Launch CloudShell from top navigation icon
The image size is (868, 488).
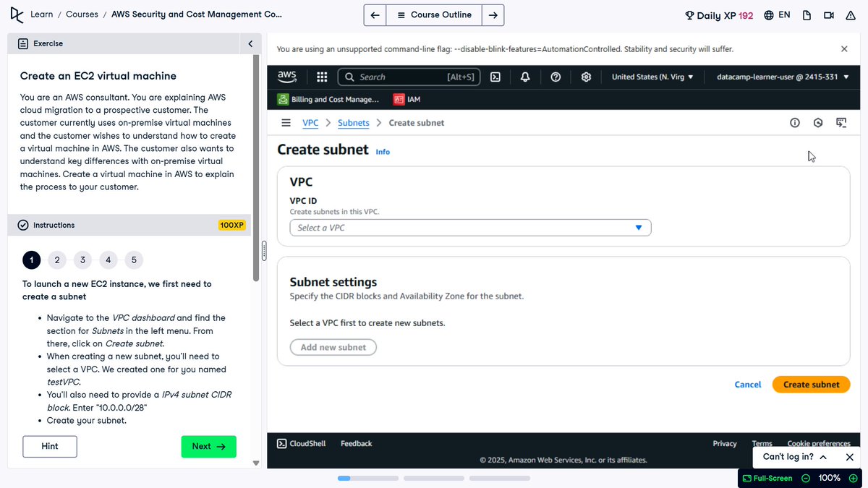pyautogui.click(x=495, y=77)
